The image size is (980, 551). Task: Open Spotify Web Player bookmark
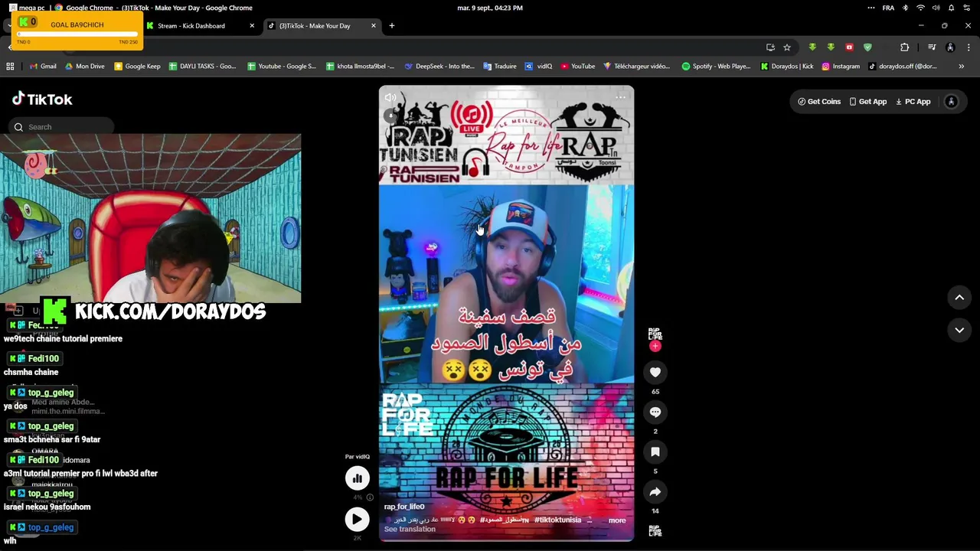716,67
